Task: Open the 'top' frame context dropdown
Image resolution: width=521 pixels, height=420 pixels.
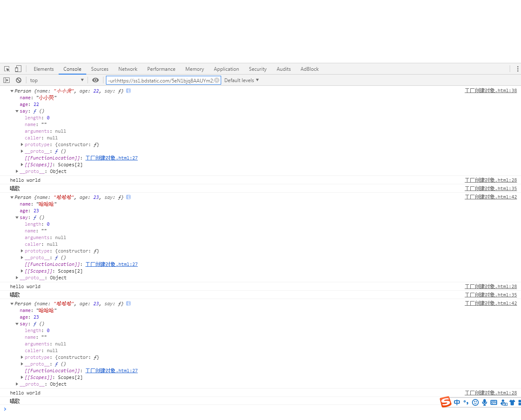Action: click(x=57, y=80)
